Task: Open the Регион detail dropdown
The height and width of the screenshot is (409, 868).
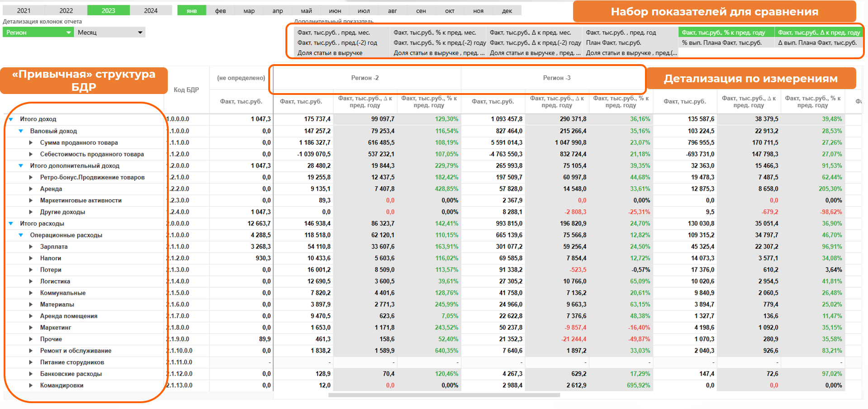Action: click(38, 32)
